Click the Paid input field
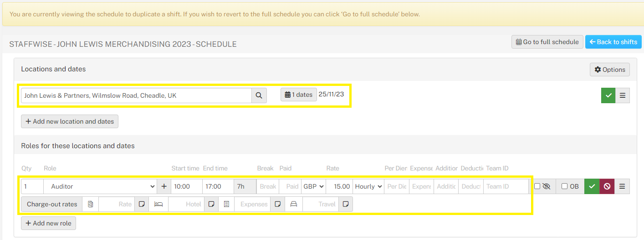The width and height of the screenshot is (644, 240). point(290,186)
